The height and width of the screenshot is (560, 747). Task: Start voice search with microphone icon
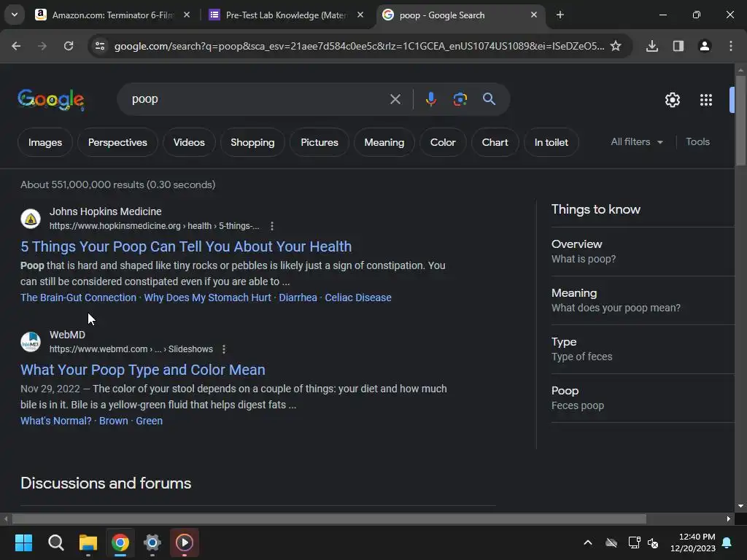[430, 99]
